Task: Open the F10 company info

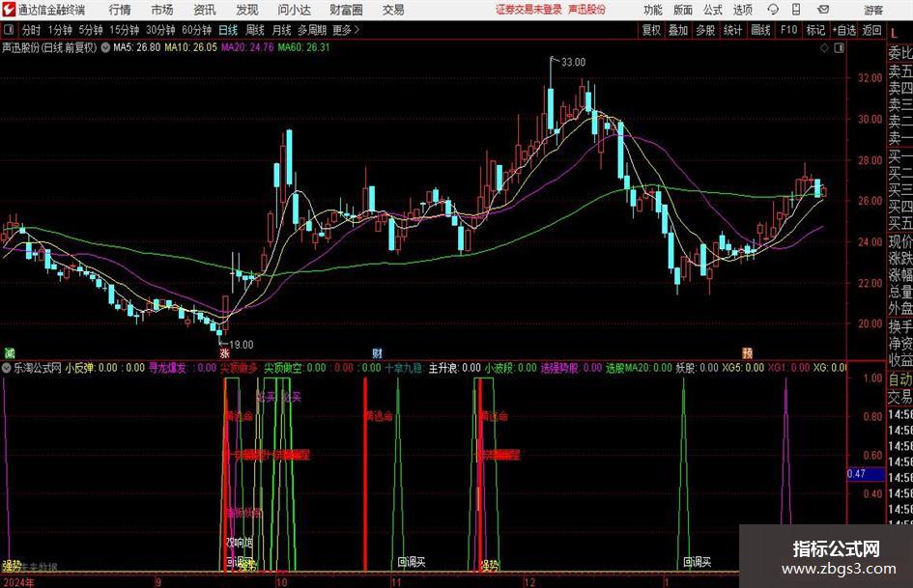Action: pos(788,30)
